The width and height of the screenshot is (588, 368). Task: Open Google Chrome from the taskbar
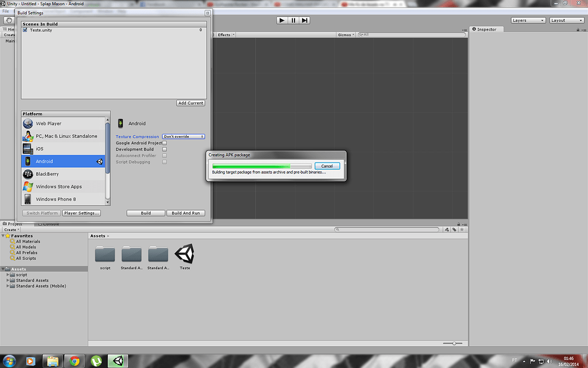coord(74,361)
